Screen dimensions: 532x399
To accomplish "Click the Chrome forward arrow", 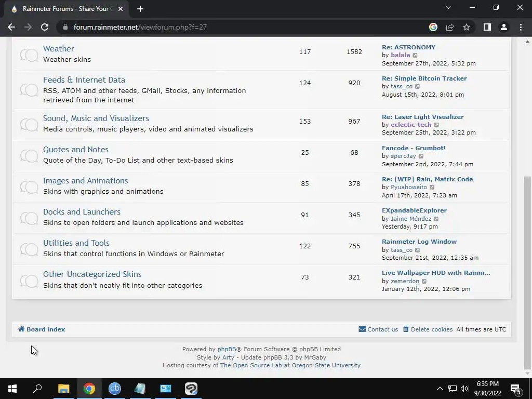I will tap(28, 27).
